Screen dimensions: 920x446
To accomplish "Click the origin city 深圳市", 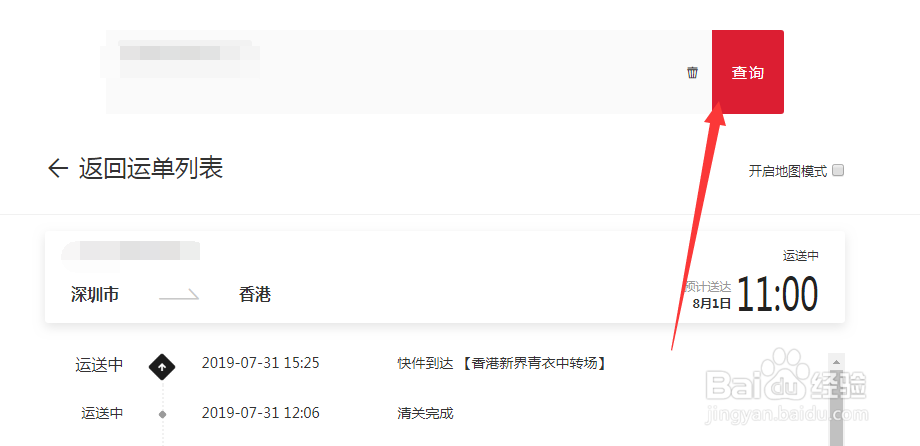I will coord(95,294).
